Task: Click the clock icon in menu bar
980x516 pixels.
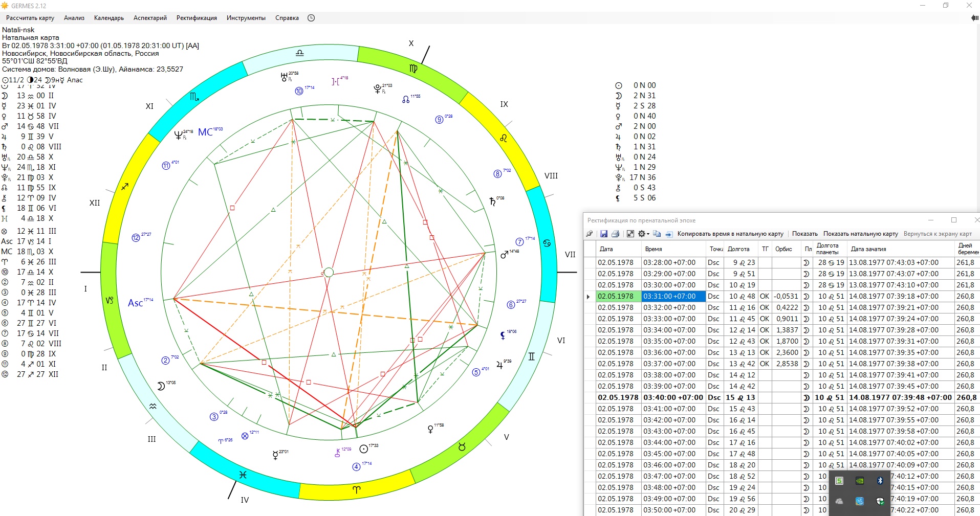Action: [311, 18]
